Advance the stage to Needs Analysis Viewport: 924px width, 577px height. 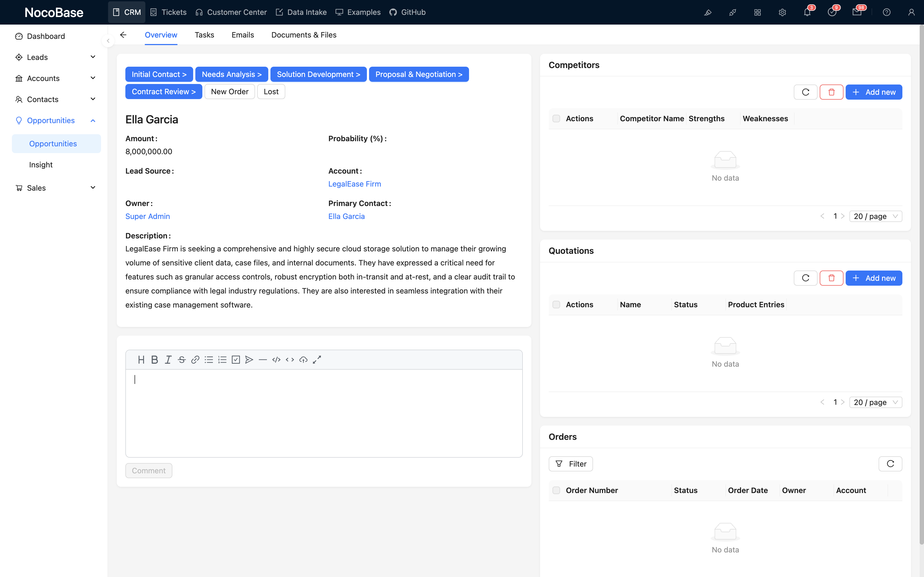(x=231, y=74)
